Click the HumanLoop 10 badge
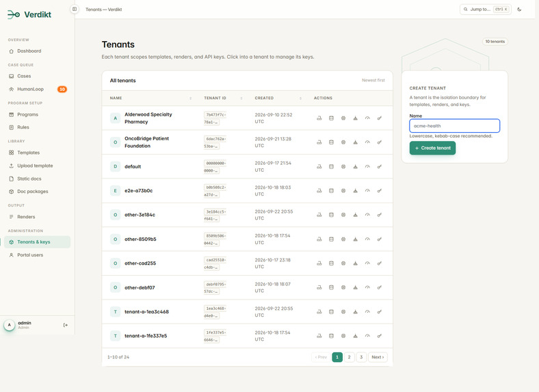539x392 pixels. pos(62,89)
